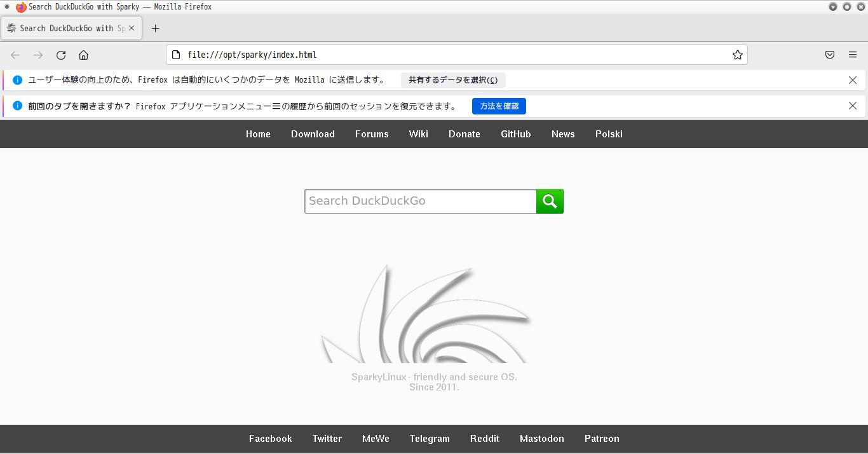The image size is (868, 454).
Task: Open the Forums navigation link
Action: (372, 134)
